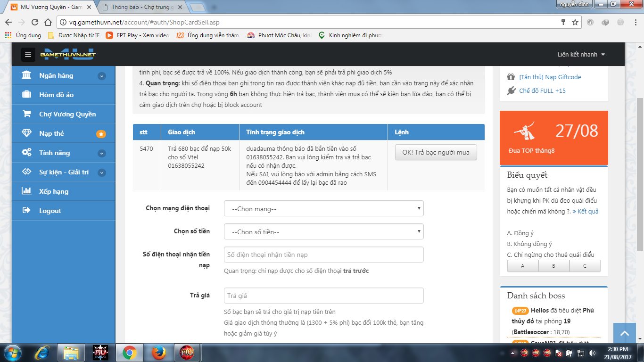The image size is (644, 362).
Task: Click the bookmark star in address bar
Action: [x=575, y=22]
